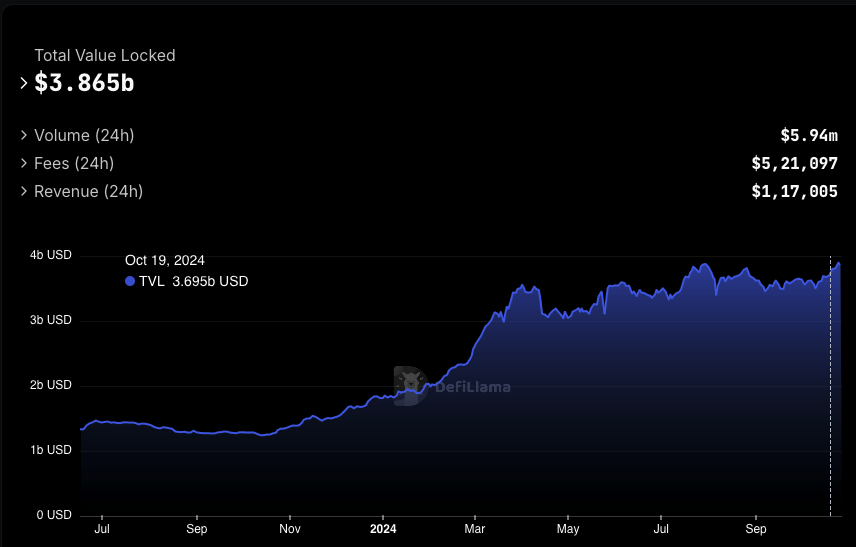Viewport: 856px width, 547px height.
Task: Select the $3.865b total value figure
Action: [x=84, y=83]
